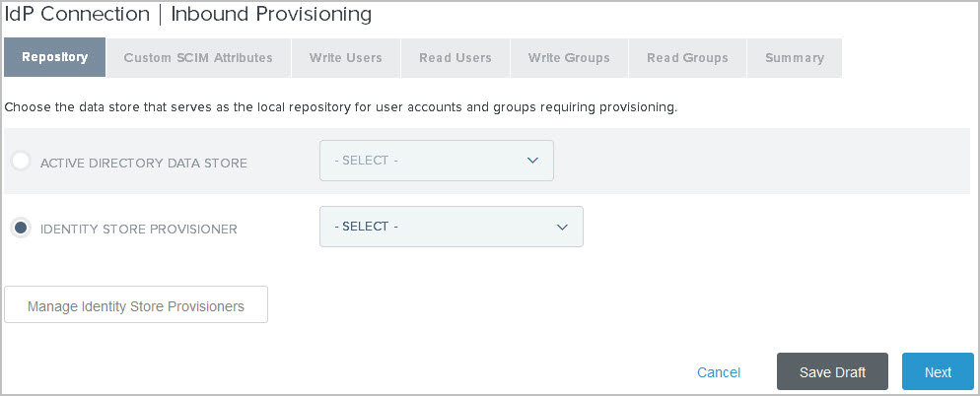Select the Write Groups tab
The height and width of the screenshot is (396, 980).
click(x=569, y=58)
